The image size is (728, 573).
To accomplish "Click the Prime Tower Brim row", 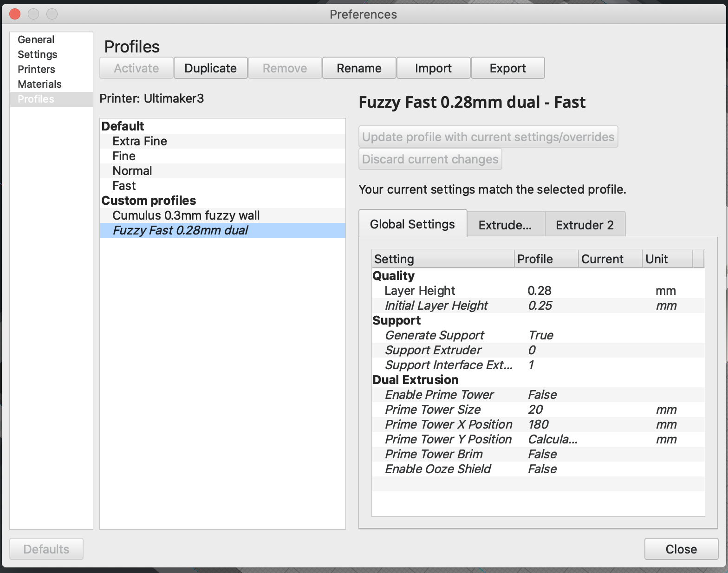I will tap(539, 454).
